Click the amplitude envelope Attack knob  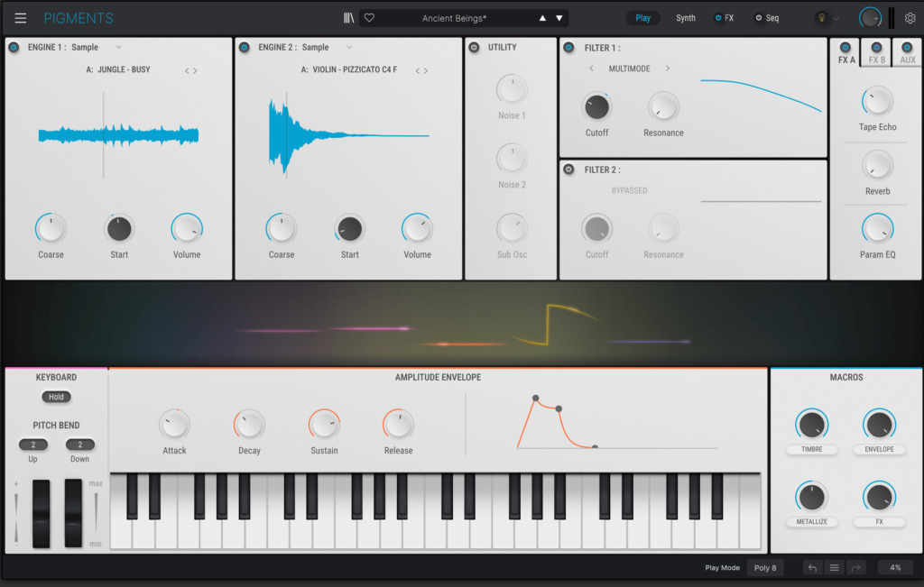(x=174, y=424)
